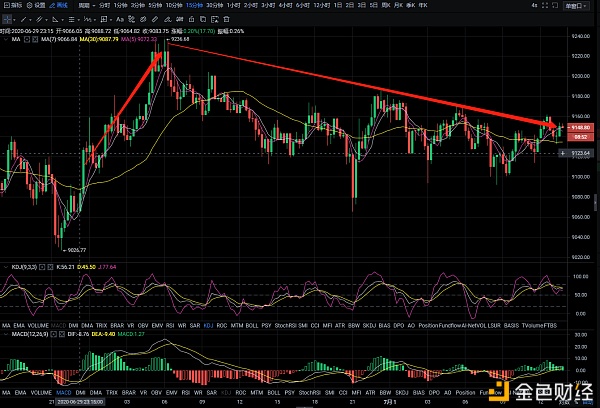Select the crosshair cursor tool
Image resolution: width=600 pixels, height=408 pixels.
[x=7, y=19]
